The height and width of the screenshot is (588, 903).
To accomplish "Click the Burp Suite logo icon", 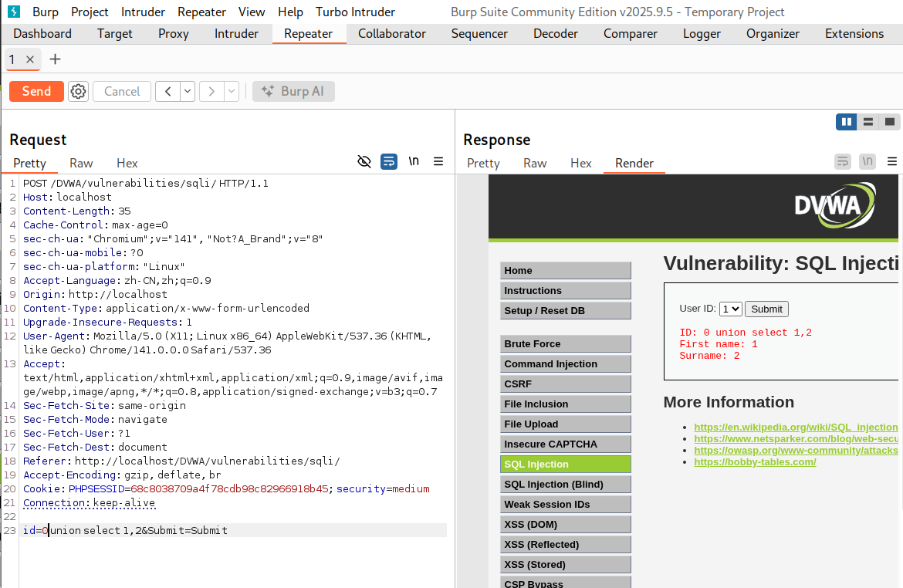I will [x=14, y=12].
